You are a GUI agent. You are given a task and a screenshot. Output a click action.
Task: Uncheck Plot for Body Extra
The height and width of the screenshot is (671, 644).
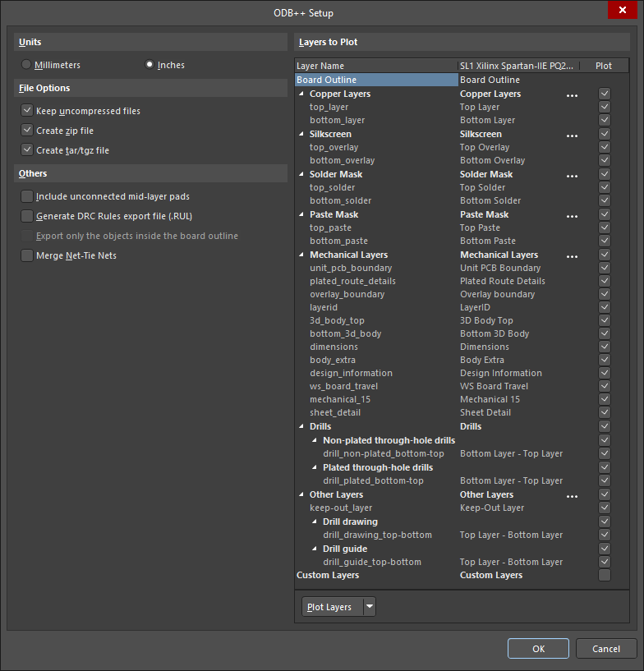[605, 360]
